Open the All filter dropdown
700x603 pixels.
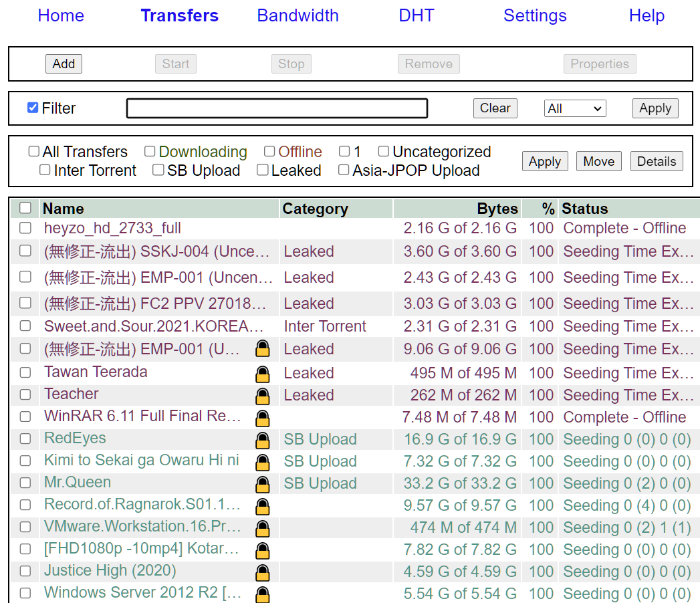coord(574,108)
